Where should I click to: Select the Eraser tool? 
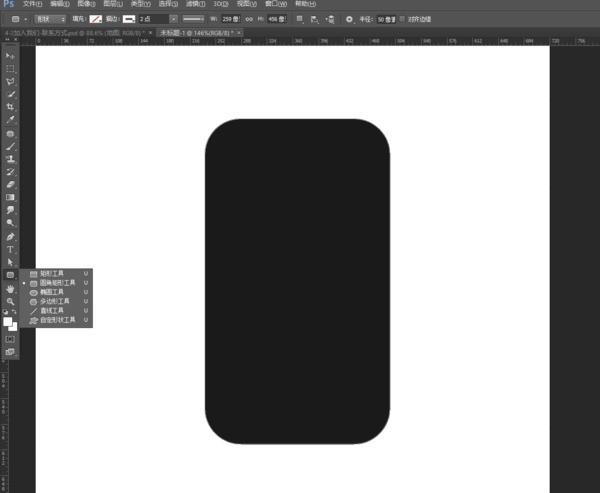tap(11, 184)
